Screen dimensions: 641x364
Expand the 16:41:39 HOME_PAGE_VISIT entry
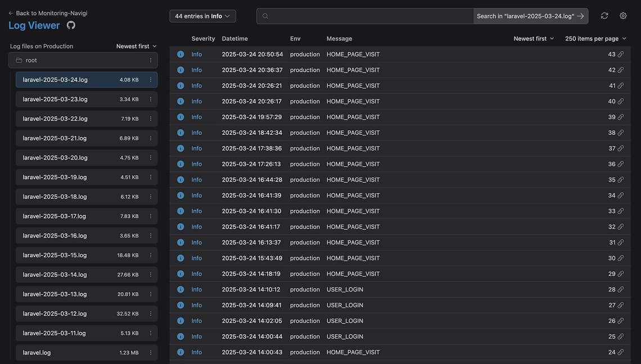400,195
